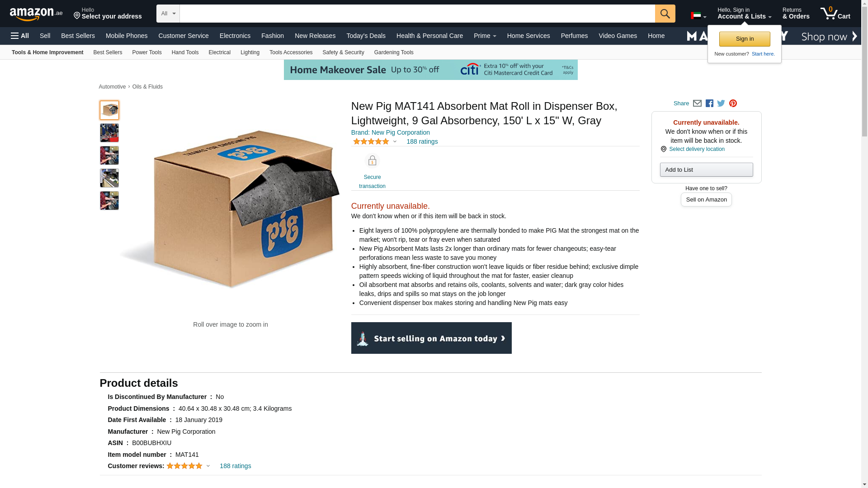Share product on Twitter
Screen dimensions: 868x488
(x=721, y=103)
